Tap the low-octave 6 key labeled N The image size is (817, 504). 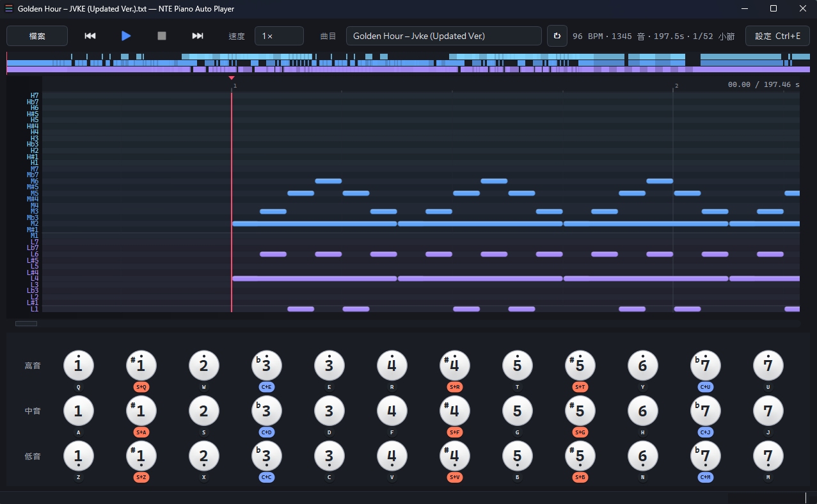643,457
